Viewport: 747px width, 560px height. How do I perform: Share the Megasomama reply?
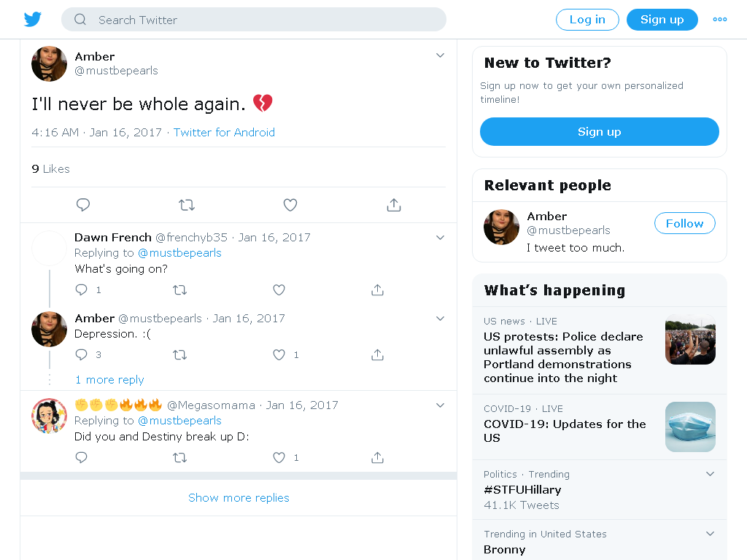click(377, 457)
